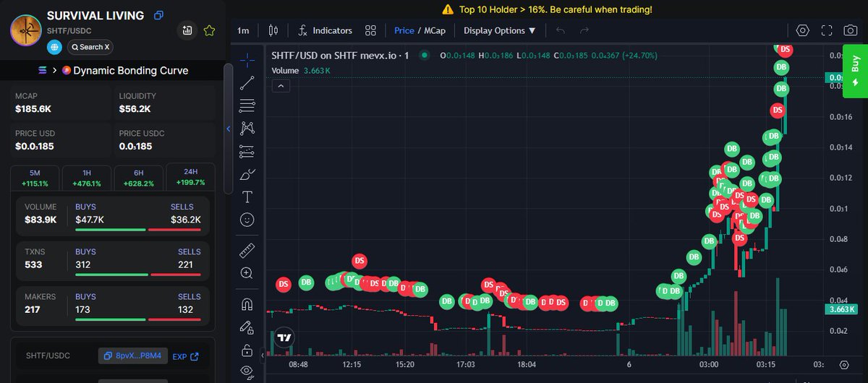Select the 1H change period tab
The width and height of the screenshot is (868, 383).
tap(86, 178)
